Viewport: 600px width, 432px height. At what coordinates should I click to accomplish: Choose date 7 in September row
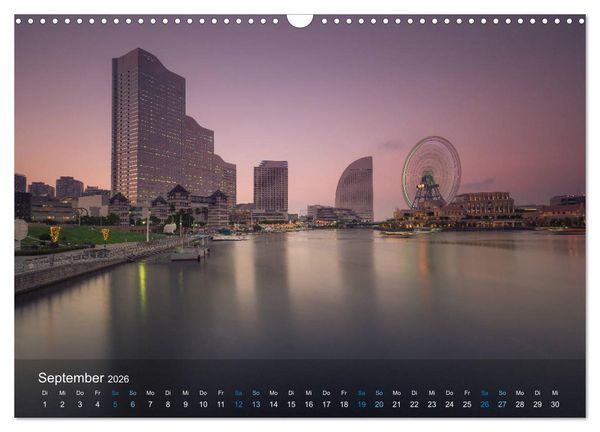click(150, 404)
